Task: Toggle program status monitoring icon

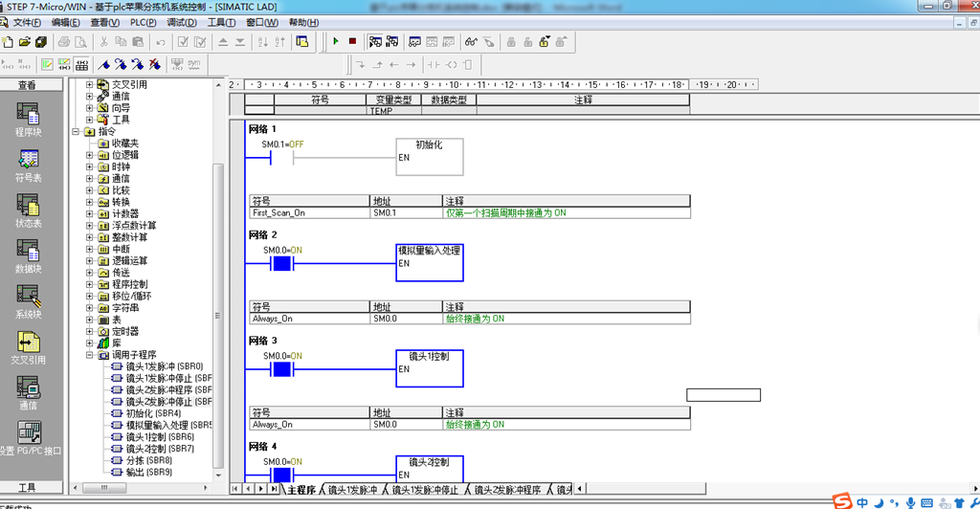Action: 375,41
